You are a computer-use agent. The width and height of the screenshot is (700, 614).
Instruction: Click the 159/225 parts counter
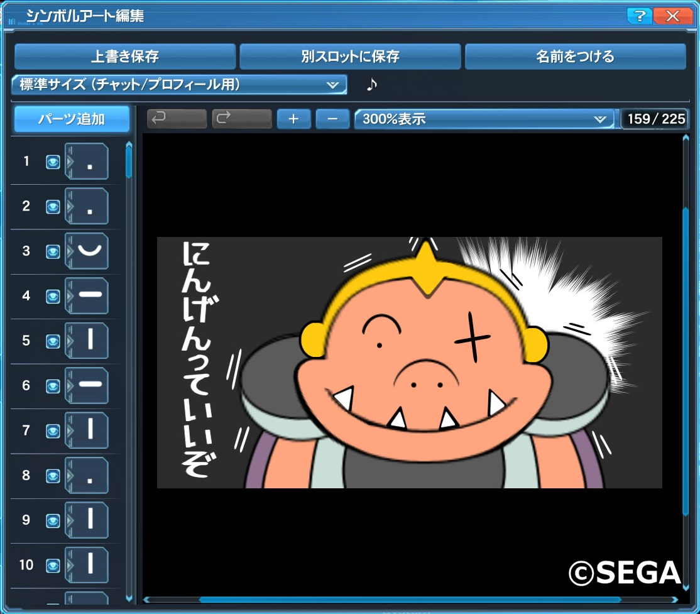[655, 119]
